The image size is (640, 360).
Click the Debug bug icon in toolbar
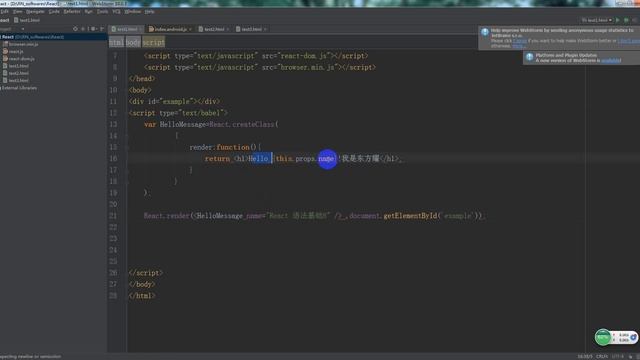tap(626, 20)
